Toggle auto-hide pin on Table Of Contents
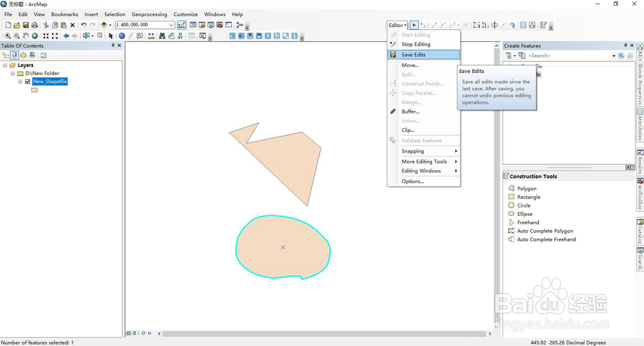This screenshot has width=644, height=346. tap(113, 46)
